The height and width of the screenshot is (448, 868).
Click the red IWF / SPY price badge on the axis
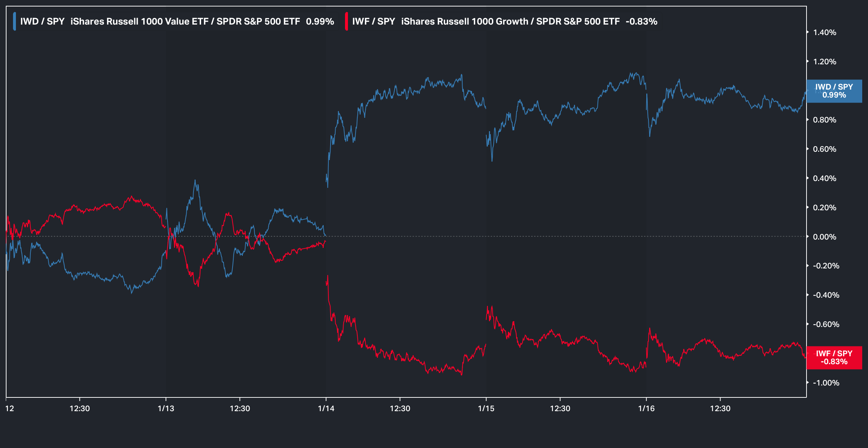pyautogui.click(x=834, y=358)
